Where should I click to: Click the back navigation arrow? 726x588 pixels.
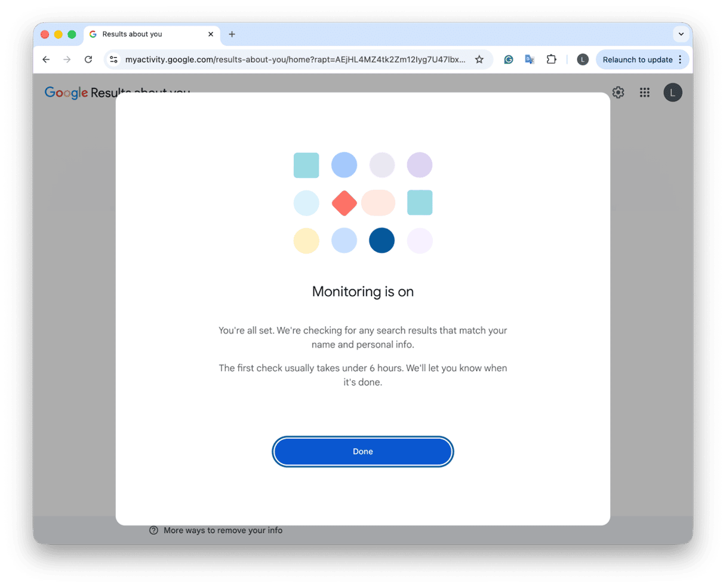[x=46, y=59]
